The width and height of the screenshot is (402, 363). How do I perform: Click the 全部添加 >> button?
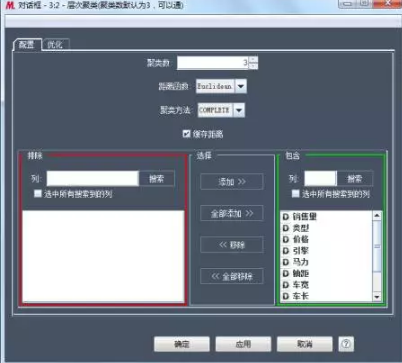click(232, 213)
